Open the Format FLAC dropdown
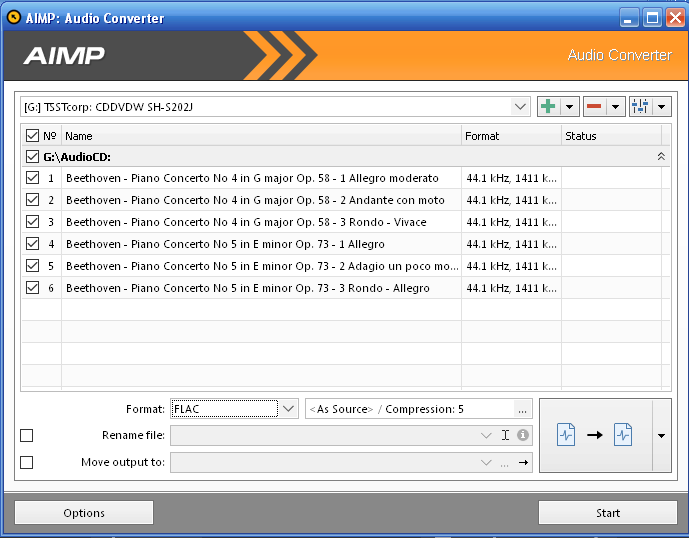 pyautogui.click(x=288, y=409)
